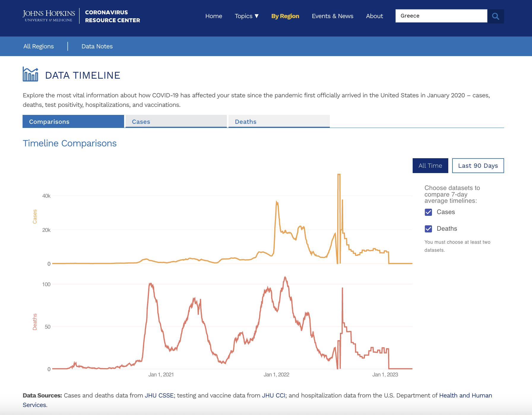The height and width of the screenshot is (415, 532).
Task: Select the Comparisons tab
Action: pos(73,121)
